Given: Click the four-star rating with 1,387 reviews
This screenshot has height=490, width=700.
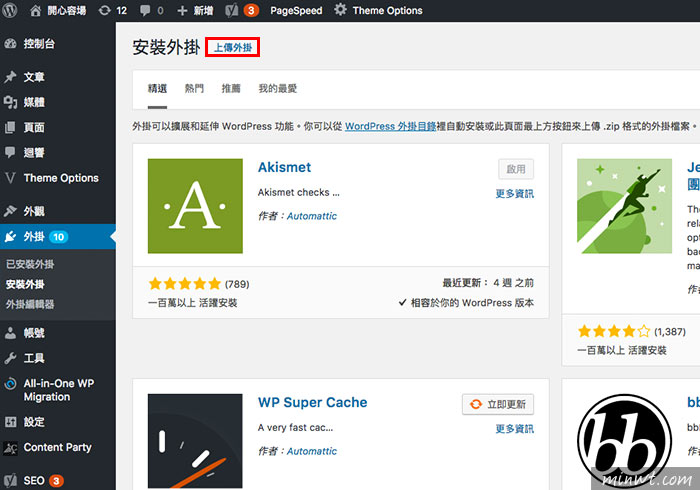Looking at the screenshot, I should coord(614,331).
